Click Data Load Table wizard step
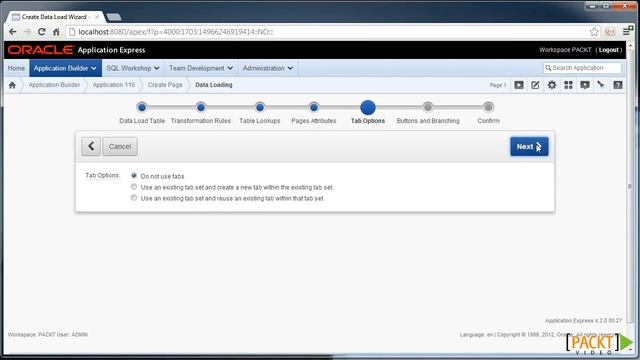This screenshot has width=640, height=360. click(x=142, y=107)
